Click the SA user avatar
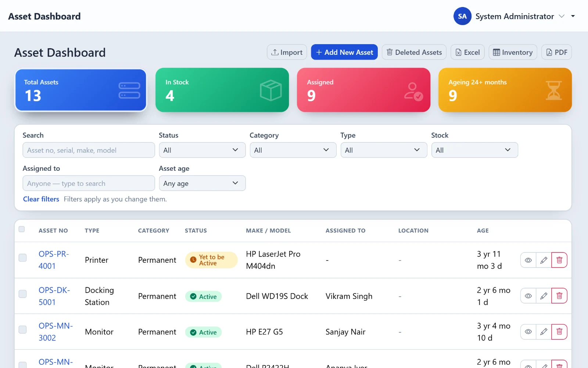Viewport: 588px width, 368px height. coord(462,16)
